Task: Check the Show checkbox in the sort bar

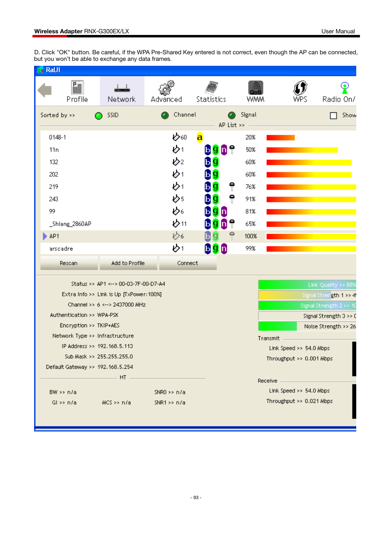Action: pos(334,116)
